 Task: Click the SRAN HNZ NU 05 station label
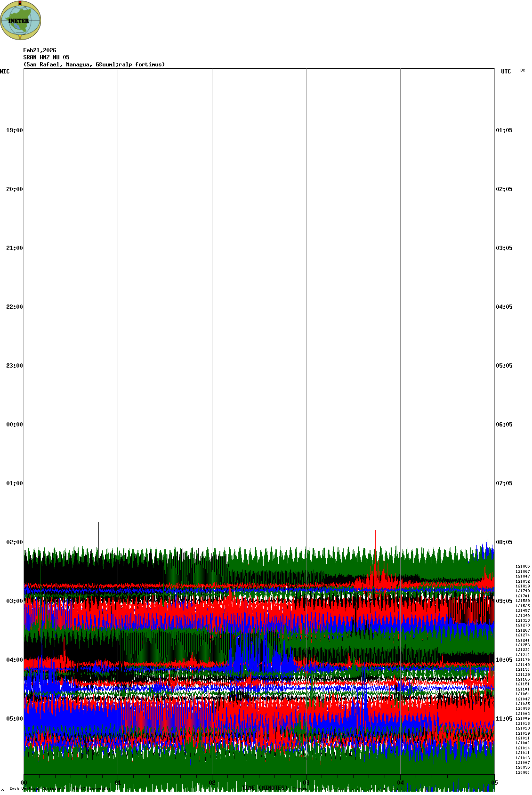[46, 57]
